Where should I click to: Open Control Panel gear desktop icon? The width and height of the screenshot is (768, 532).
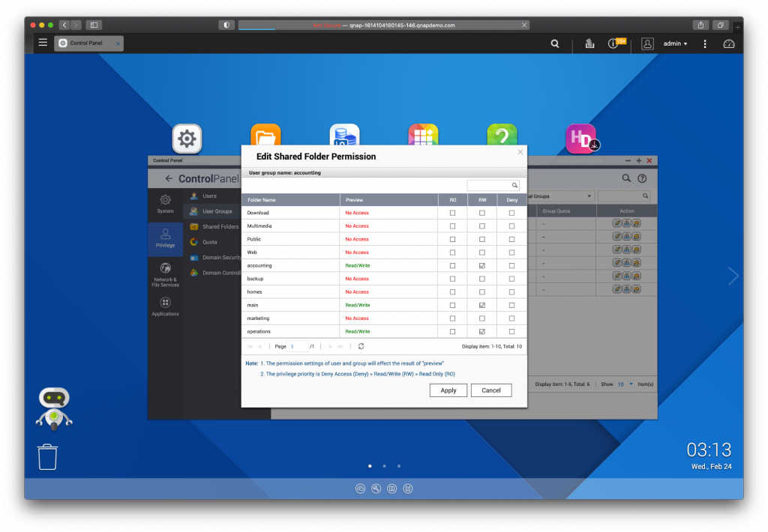click(187, 139)
